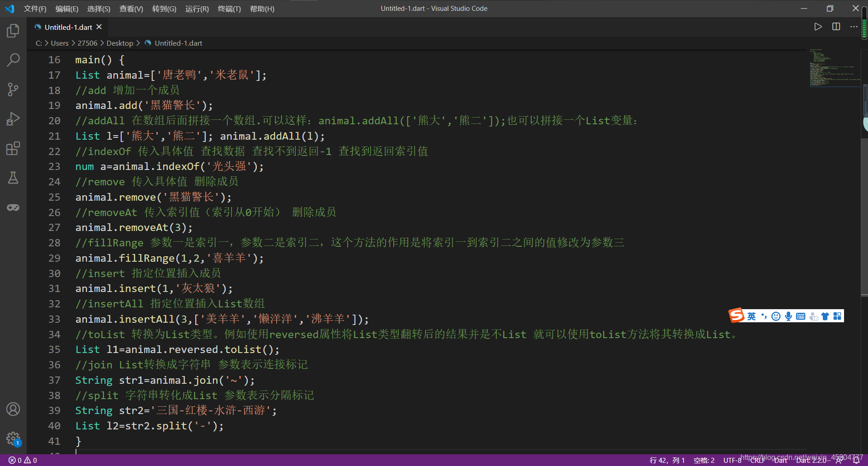Open the Manage gear icon
Image resolution: width=868 pixels, height=466 pixels.
[x=13, y=438]
